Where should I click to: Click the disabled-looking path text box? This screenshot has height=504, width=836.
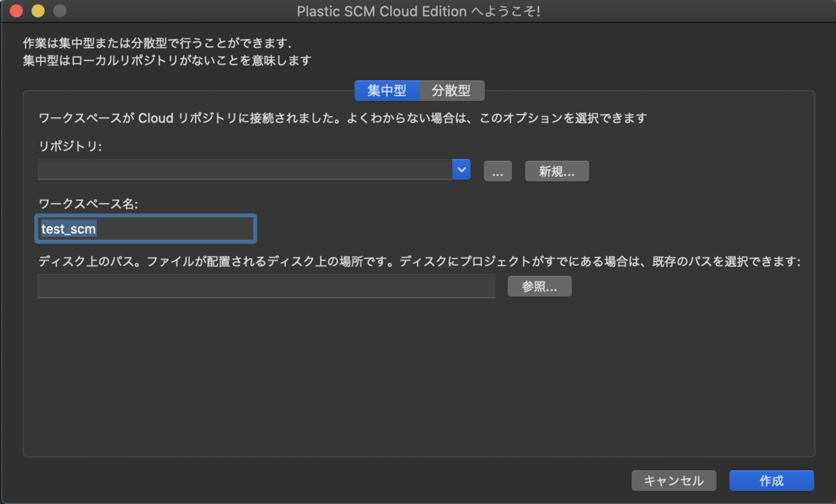pyautogui.click(x=265, y=285)
